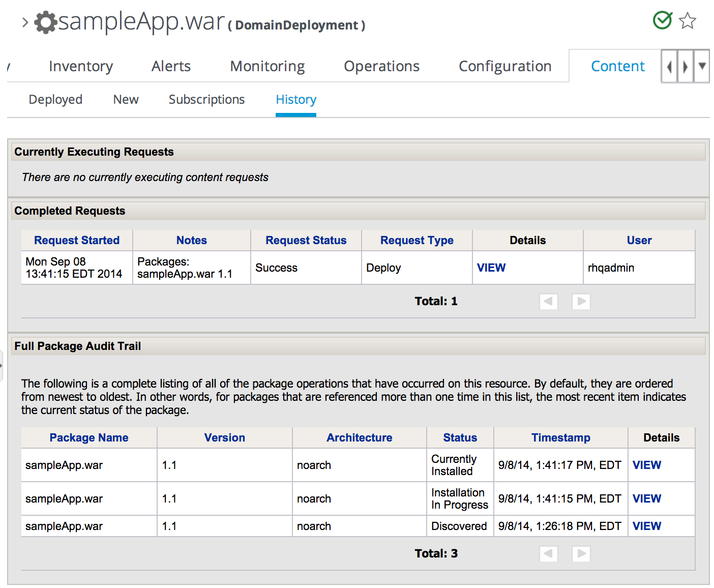Sort by Request Started column
The width and height of the screenshot is (714, 588).
[x=77, y=240]
